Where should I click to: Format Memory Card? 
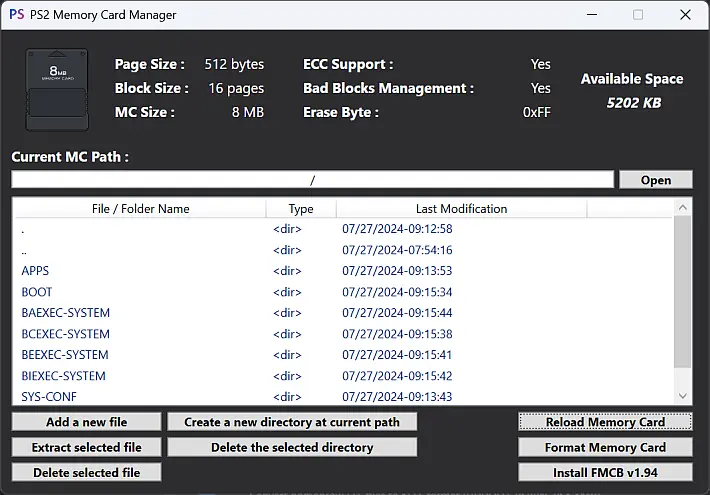605,447
